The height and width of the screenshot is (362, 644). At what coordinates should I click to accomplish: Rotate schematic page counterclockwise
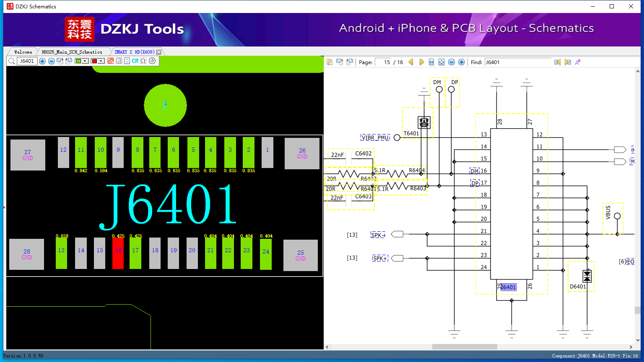coord(349,62)
